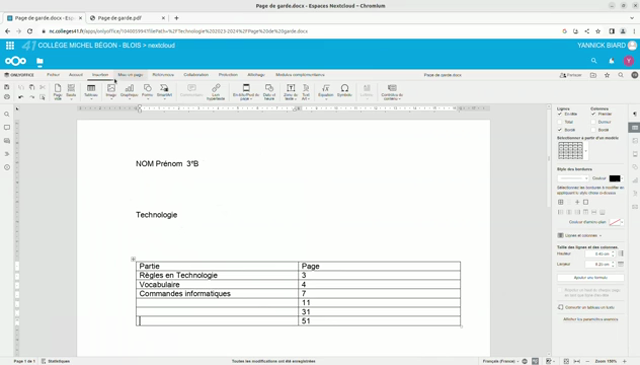Click the Largeur column width field

click(x=600, y=264)
